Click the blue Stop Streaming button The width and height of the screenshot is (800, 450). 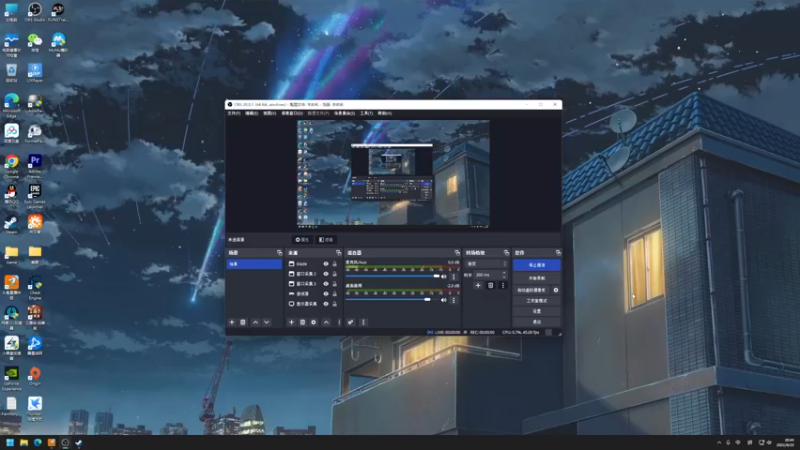pos(537,265)
